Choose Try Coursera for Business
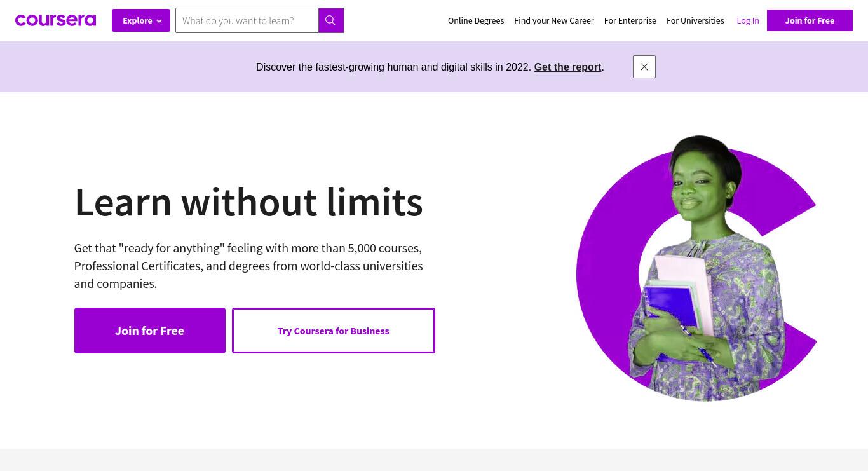The image size is (868, 471). click(x=334, y=331)
